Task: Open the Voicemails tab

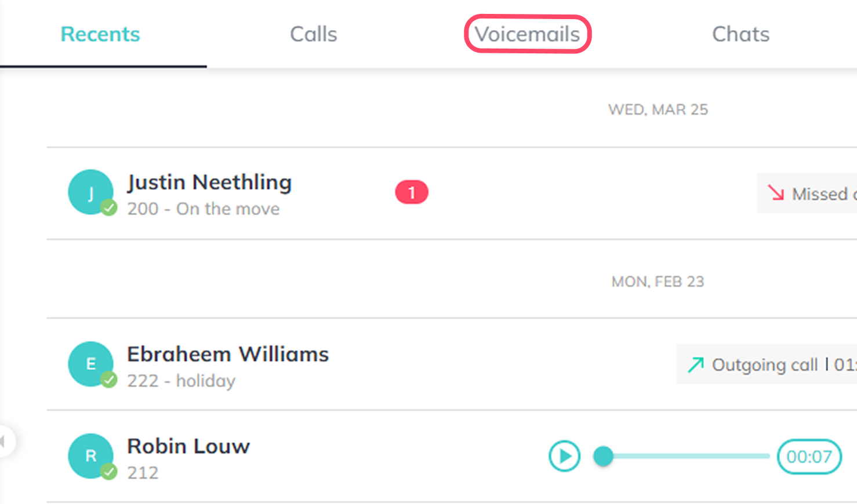Action: pos(527,34)
